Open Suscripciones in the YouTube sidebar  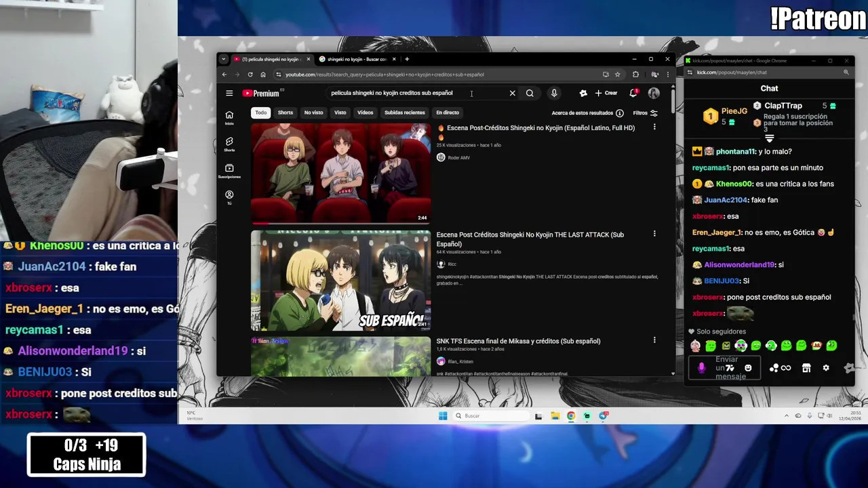click(229, 171)
